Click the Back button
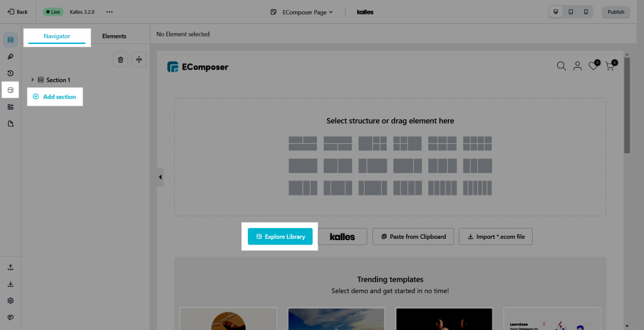 (x=18, y=12)
